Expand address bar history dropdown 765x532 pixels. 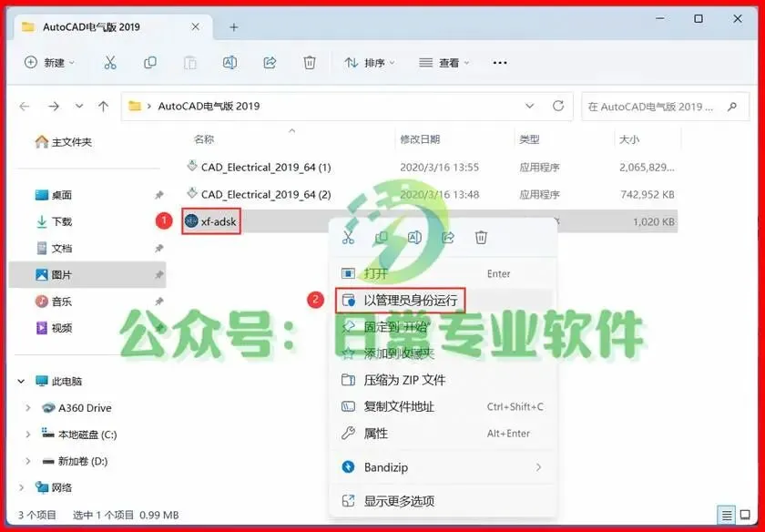pos(529,106)
